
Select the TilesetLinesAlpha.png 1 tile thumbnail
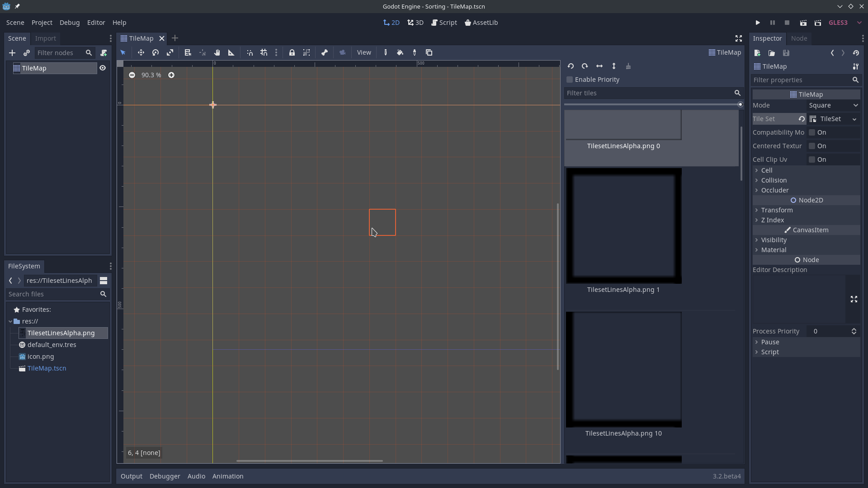coord(623,226)
